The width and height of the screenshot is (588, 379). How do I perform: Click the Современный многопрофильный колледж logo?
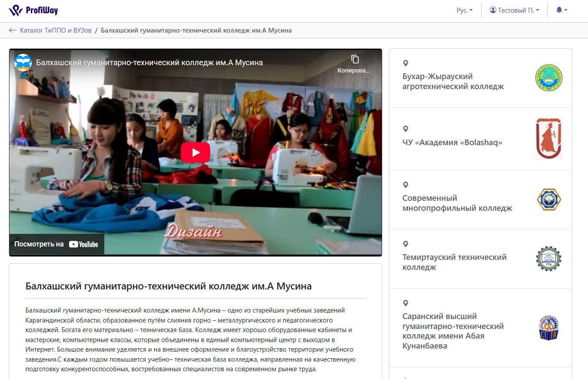pos(548,200)
